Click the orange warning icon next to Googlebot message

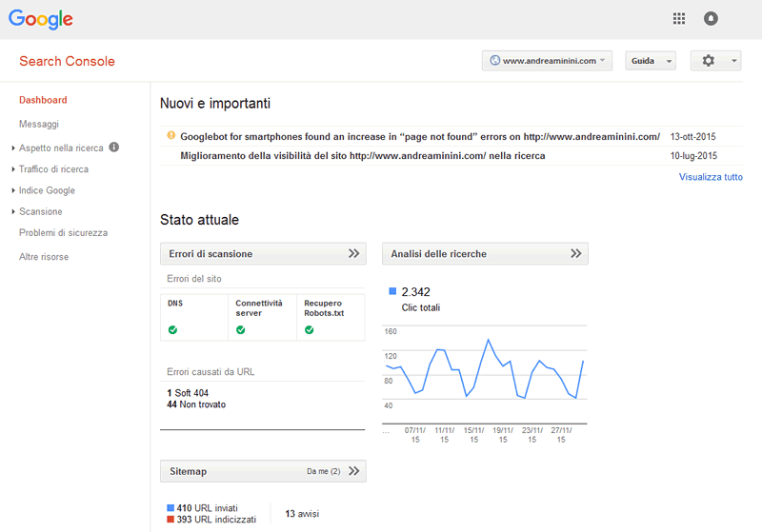click(x=171, y=135)
